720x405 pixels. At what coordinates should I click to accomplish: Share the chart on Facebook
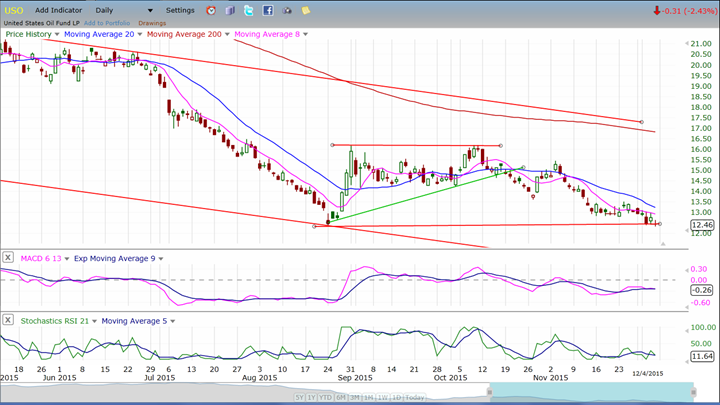[x=267, y=10]
